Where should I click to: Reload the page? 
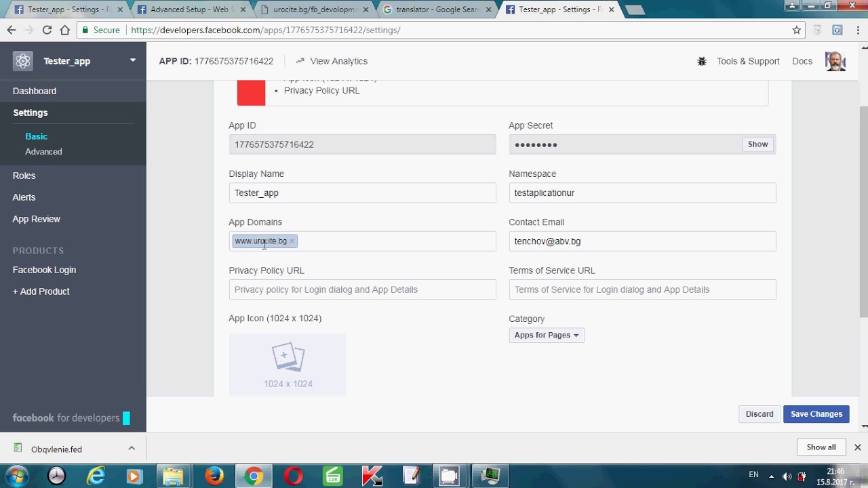(47, 30)
